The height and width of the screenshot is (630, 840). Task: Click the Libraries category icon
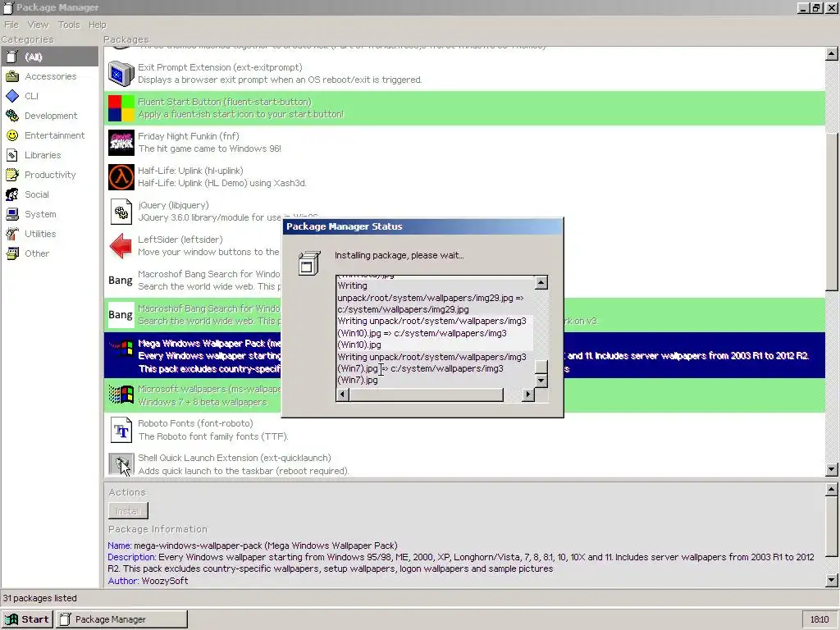point(12,155)
